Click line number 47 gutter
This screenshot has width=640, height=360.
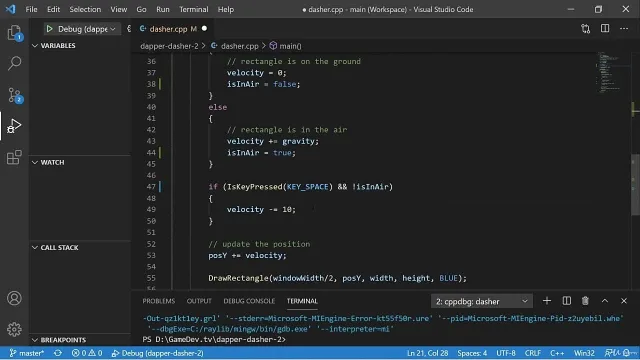151,187
